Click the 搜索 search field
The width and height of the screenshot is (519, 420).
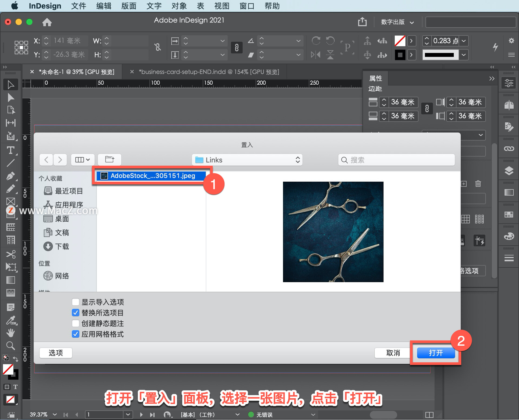[396, 160]
